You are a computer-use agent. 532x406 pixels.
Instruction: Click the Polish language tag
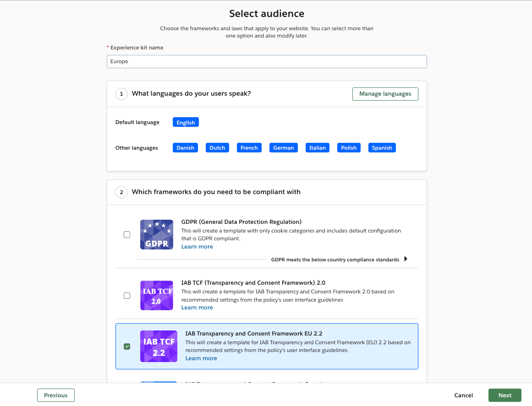(349, 148)
